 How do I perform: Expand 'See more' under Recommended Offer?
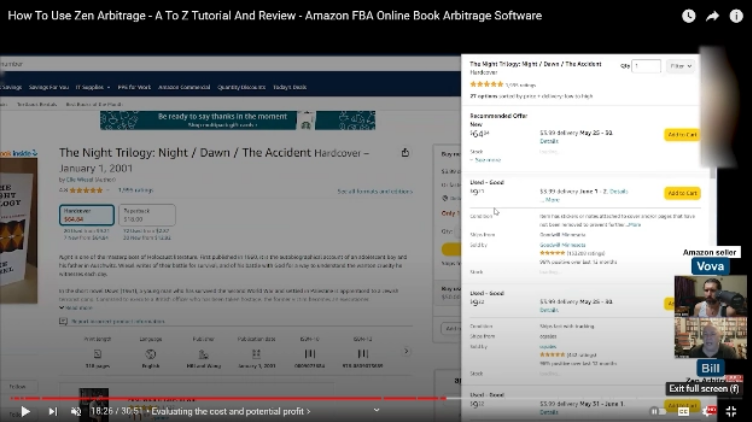485,160
